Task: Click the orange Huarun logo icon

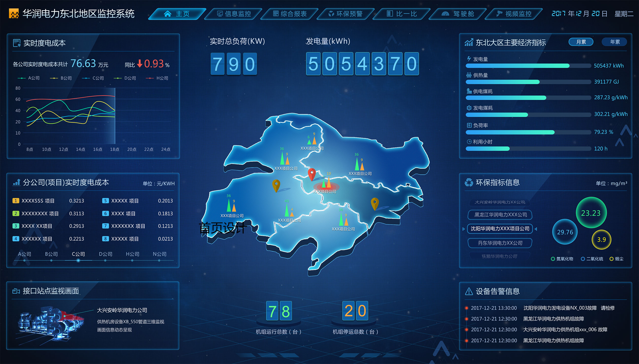Action: coord(14,14)
